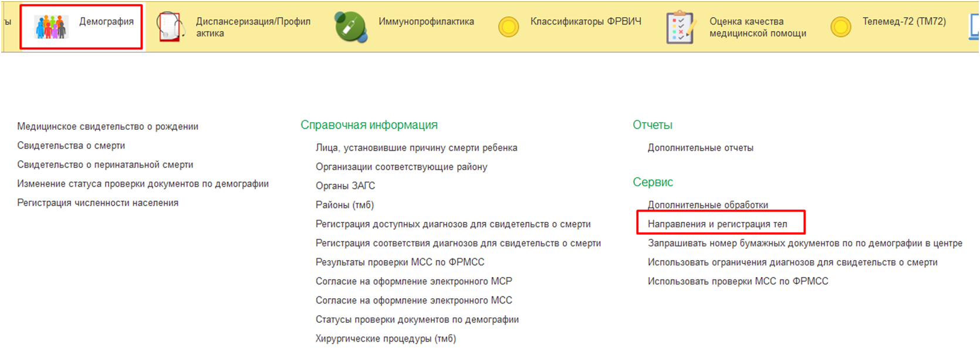Open Районы (тмб) reference list
980x351 pixels.
344,205
